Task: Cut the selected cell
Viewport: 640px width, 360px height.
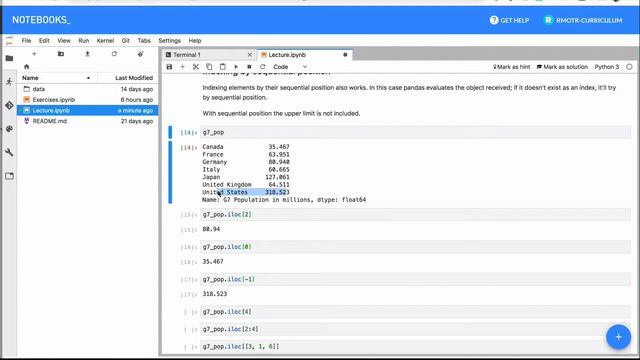Action: click(196, 67)
